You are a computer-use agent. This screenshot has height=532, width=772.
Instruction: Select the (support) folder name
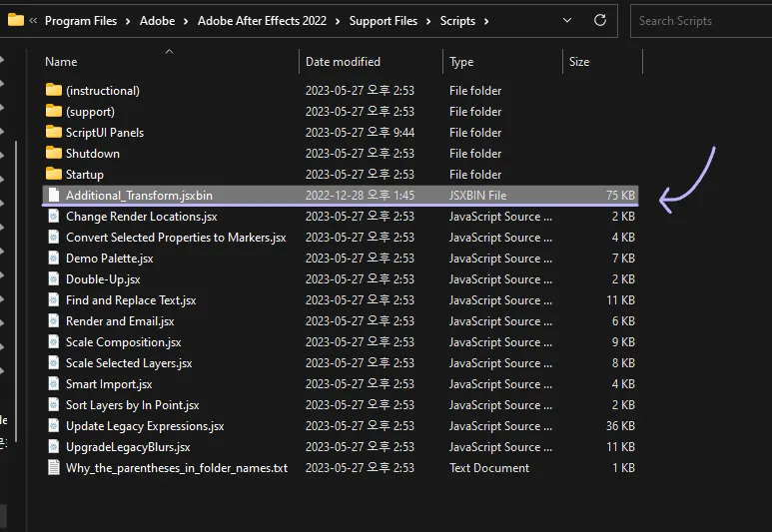click(x=90, y=112)
